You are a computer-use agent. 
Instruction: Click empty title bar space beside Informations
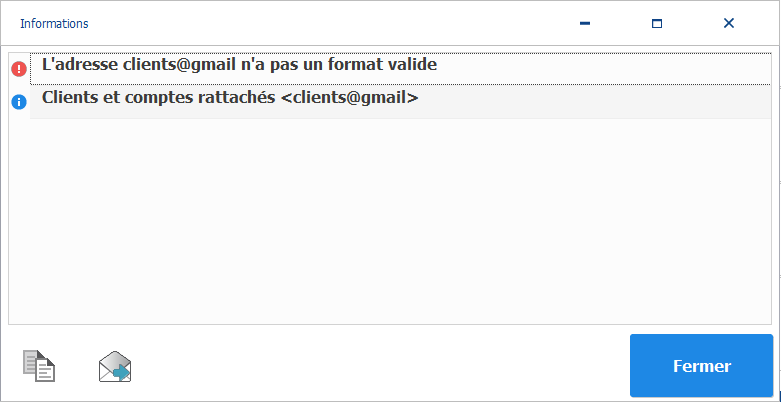[x=324, y=23]
